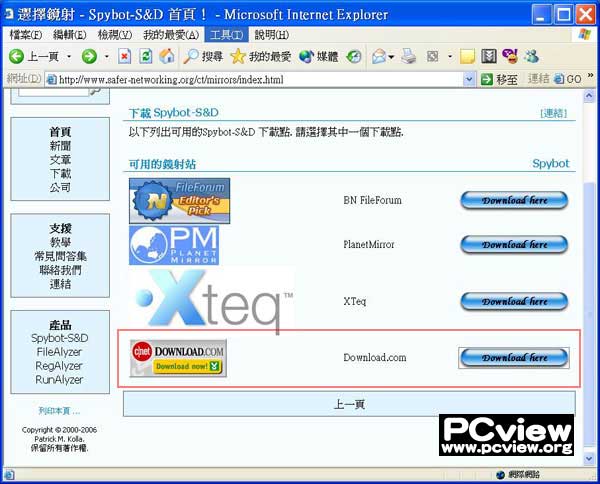Click Download here for BN FileForum
The height and width of the screenshot is (484, 600).
pyautogui.click(x=514, y=200)
